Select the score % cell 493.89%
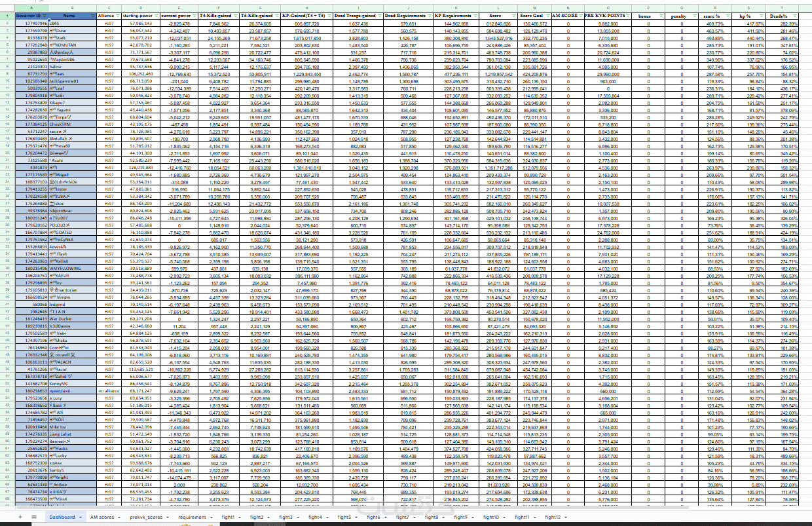The height and width of the screenshot is (526, 812). pos(716,39)
